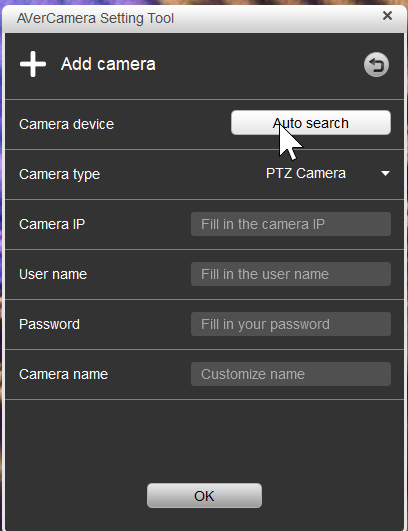This screenshot has height=531, width=408.
Task: Click the Camera IP label
Action: coord(52,224)
